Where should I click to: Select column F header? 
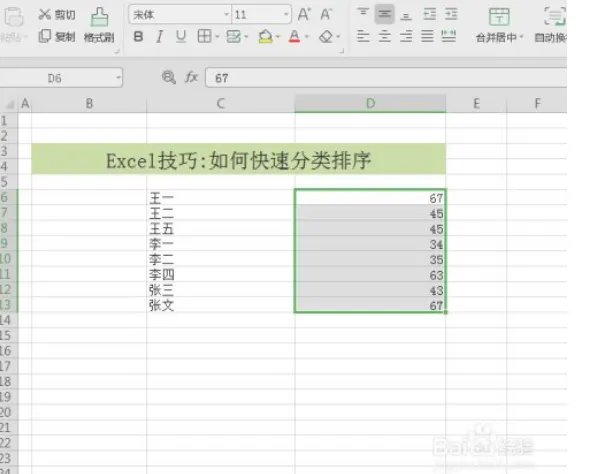pyautogui.click(x=537, y=103)
